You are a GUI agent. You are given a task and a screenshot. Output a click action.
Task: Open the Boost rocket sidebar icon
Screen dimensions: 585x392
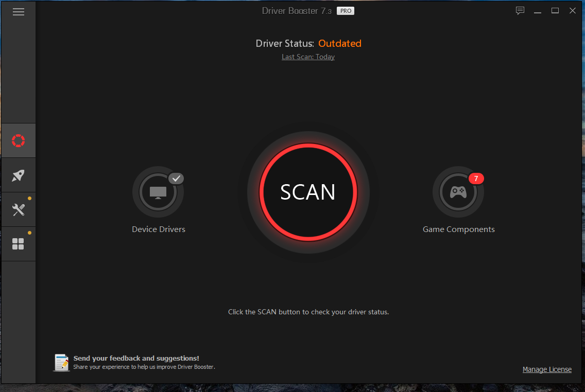[x=19, y=175]
